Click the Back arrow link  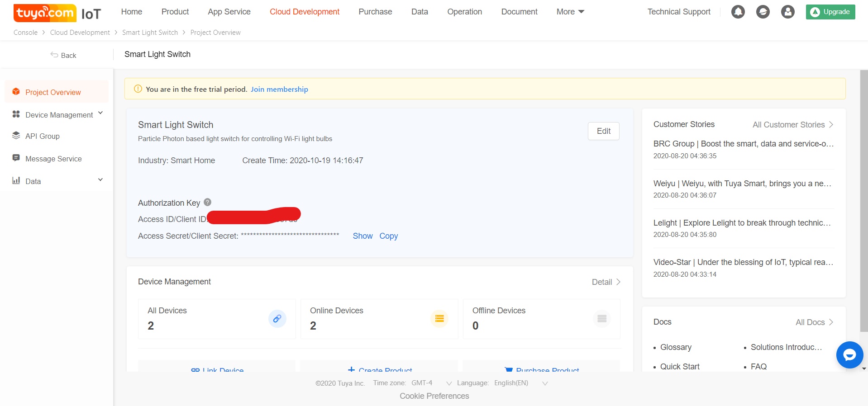pyautogui.click(x=63, y=55)
